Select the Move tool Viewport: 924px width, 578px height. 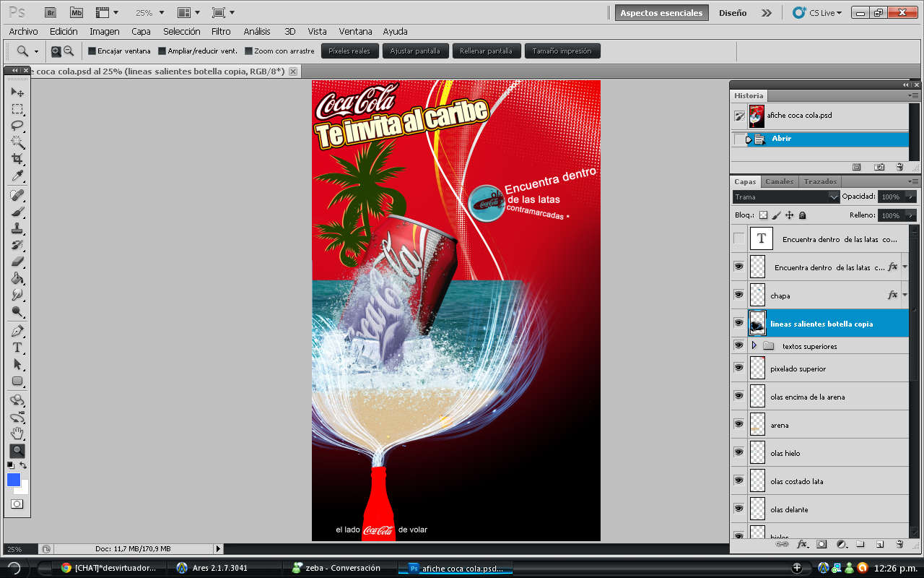[x=17, y=92]
